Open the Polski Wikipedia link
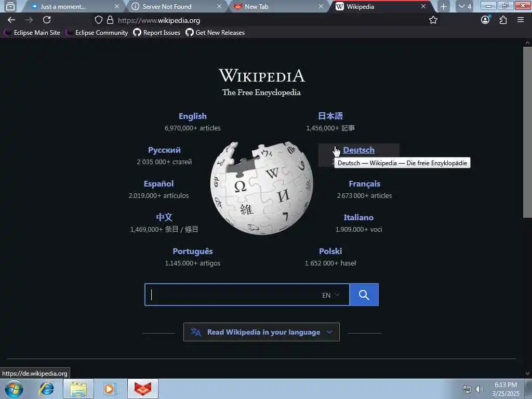This screenshot has width=532, height=399. tap(330, 251)
